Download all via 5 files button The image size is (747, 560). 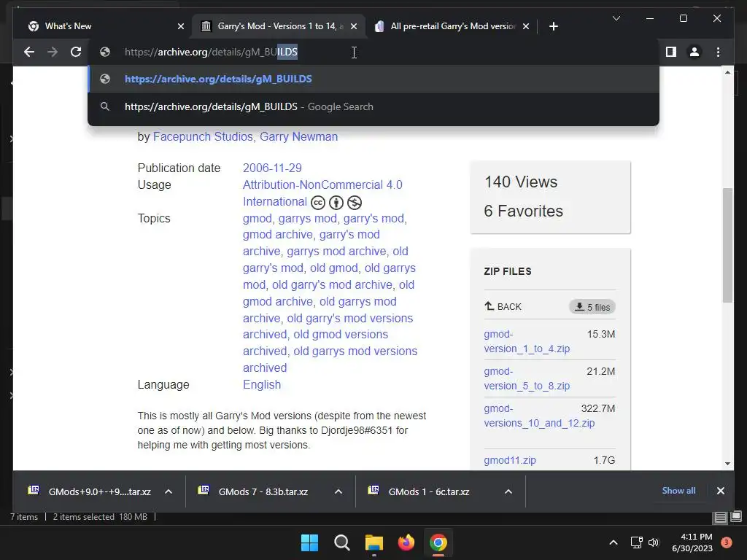[x=592, y=307]
